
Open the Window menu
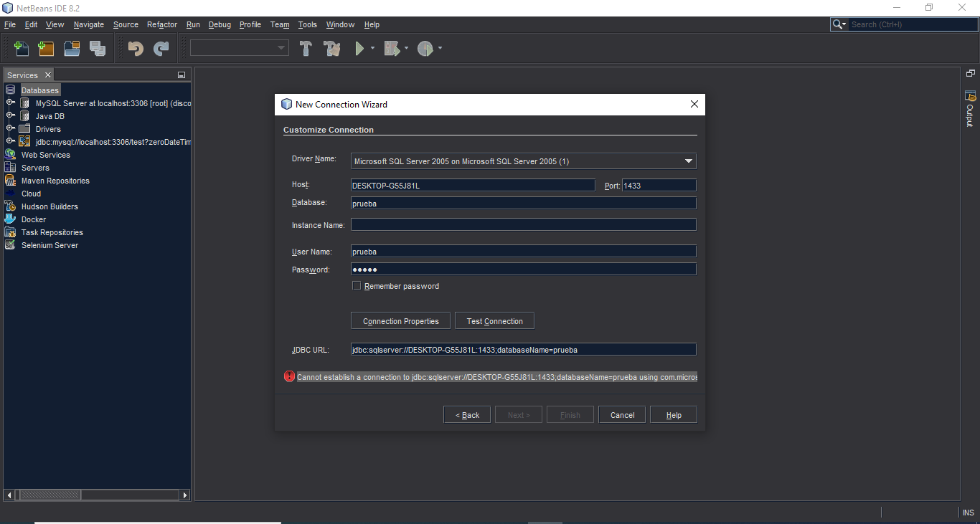pos(340,24)
